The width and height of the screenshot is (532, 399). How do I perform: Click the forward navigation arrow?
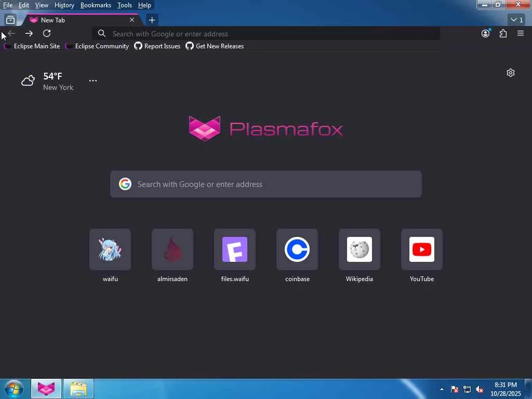29,33
